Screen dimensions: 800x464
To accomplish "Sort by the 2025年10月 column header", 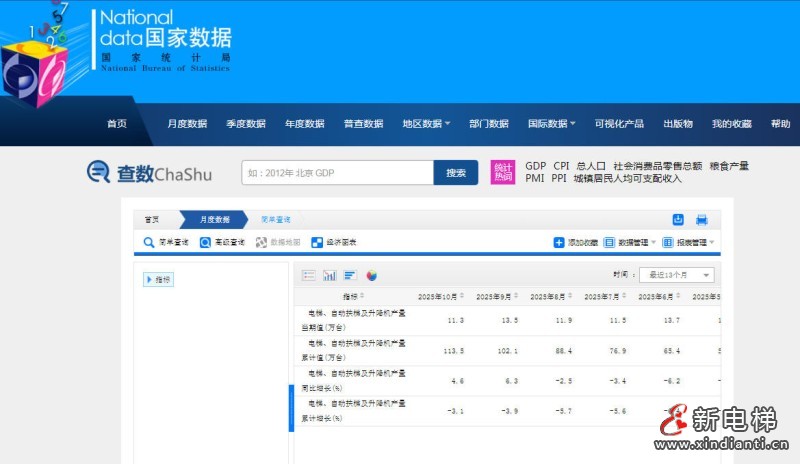I will point(441,296).
